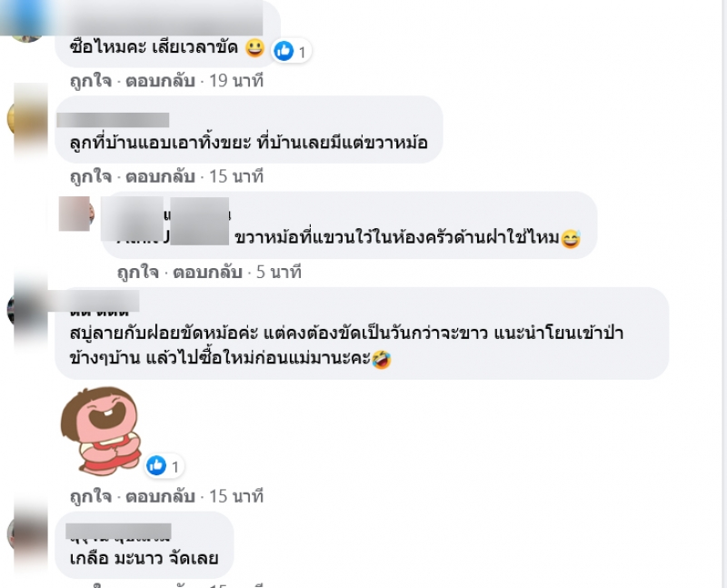
Task: Click ถูกใจ under the 19 นาที comment
Action: (x=91, y=81)
